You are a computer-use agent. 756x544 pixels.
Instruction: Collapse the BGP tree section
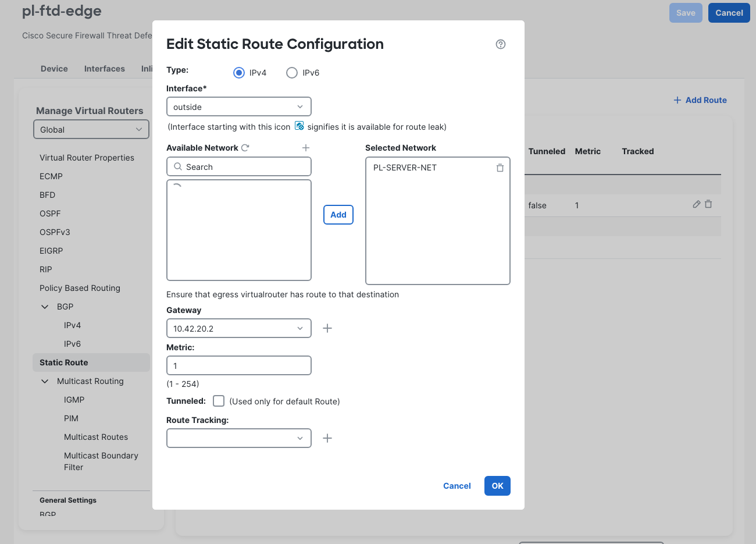tap(45, 307)
